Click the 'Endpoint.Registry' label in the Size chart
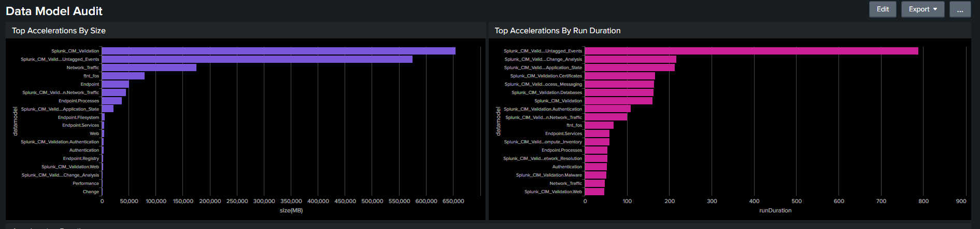 click(81, 158)
